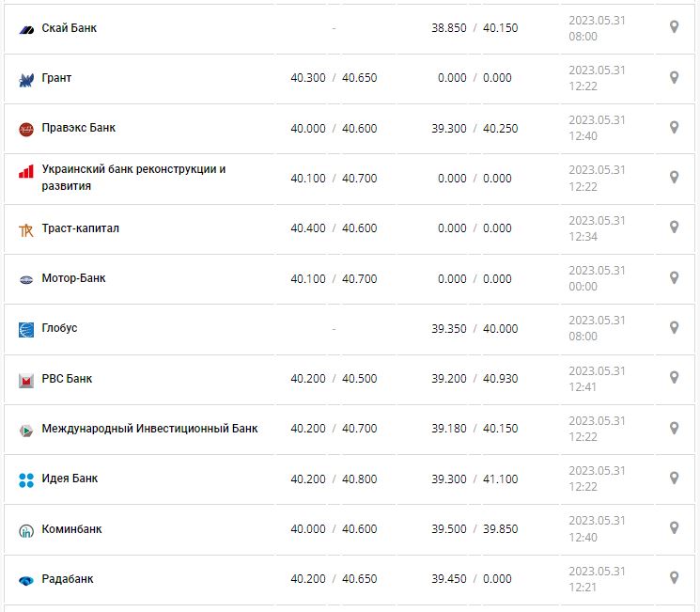The image size is (700, 612).
Task: Click the Радабанк location pin
Action: (x=674, y=577)
